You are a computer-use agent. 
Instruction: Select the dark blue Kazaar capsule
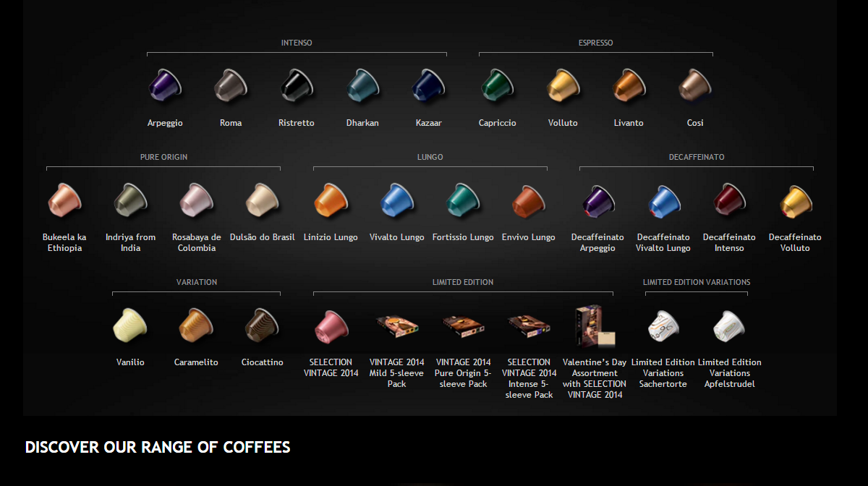click(x=428, y=85)
